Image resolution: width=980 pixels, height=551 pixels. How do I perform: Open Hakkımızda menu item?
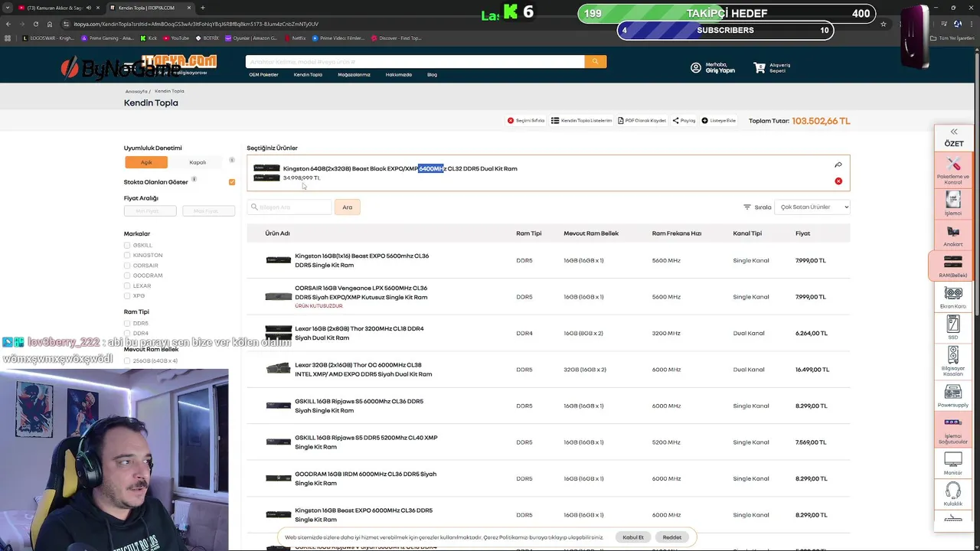[399, 75]
